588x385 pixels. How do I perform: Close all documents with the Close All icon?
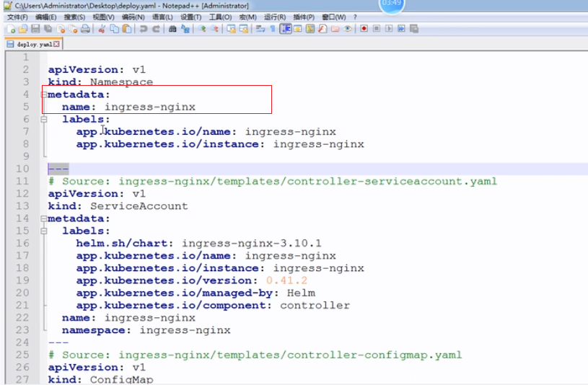coord(73,29)
